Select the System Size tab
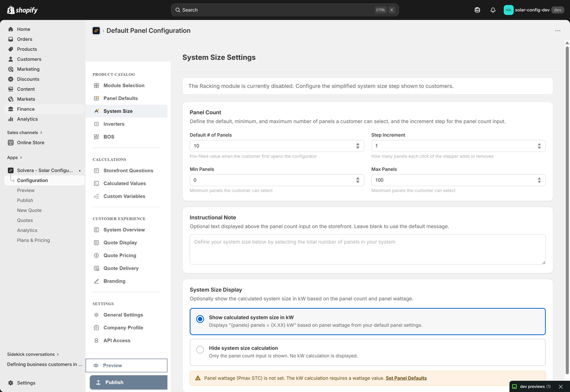 126,111
